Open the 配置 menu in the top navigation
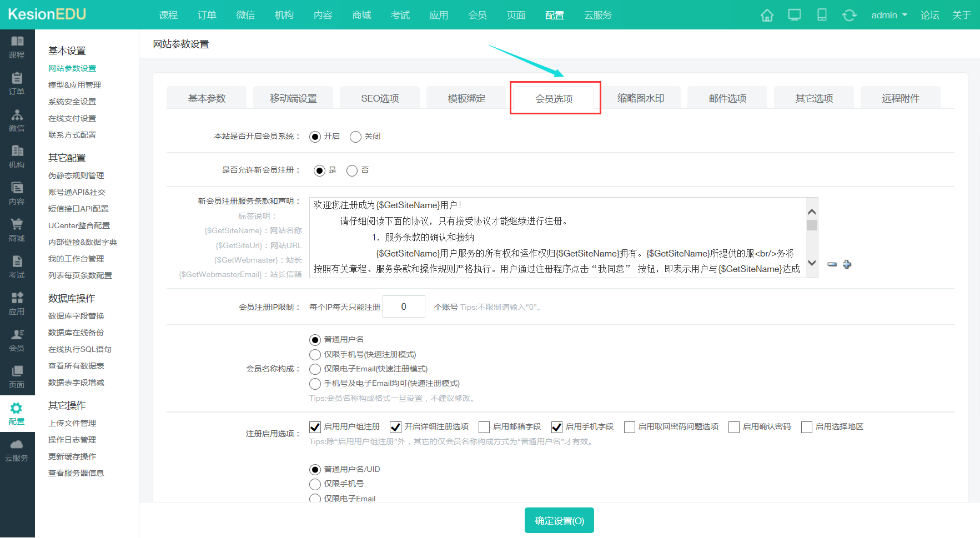980x538 pixels. (554, 15)
